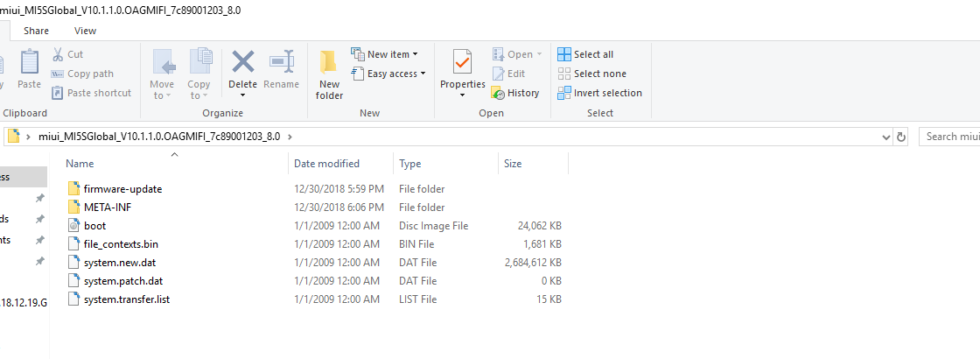This screenshot has height=359, width=980.
Task: Click the 12/30/2018 5:59 PM date cell
Action: tap(339, 189)
